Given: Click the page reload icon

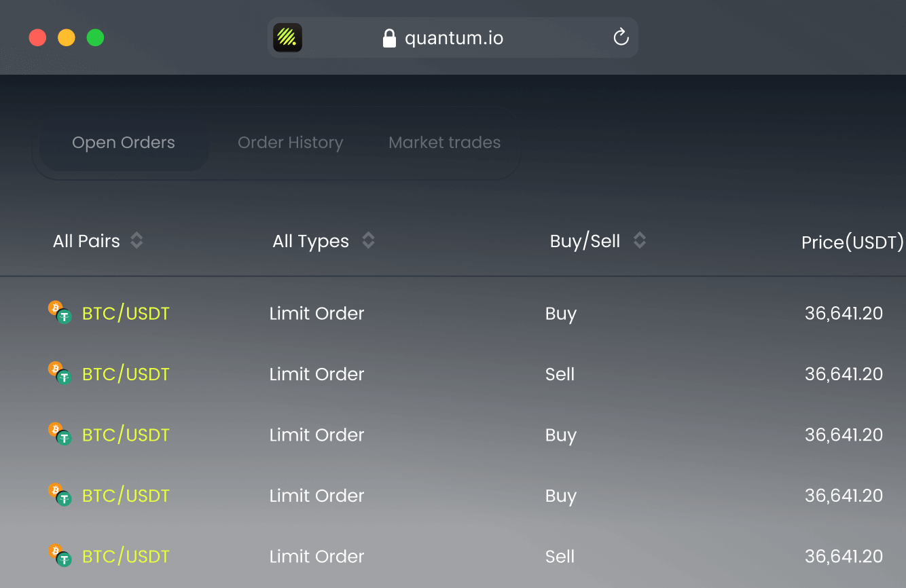Looking at the screenshot, I should pos(621,37).
